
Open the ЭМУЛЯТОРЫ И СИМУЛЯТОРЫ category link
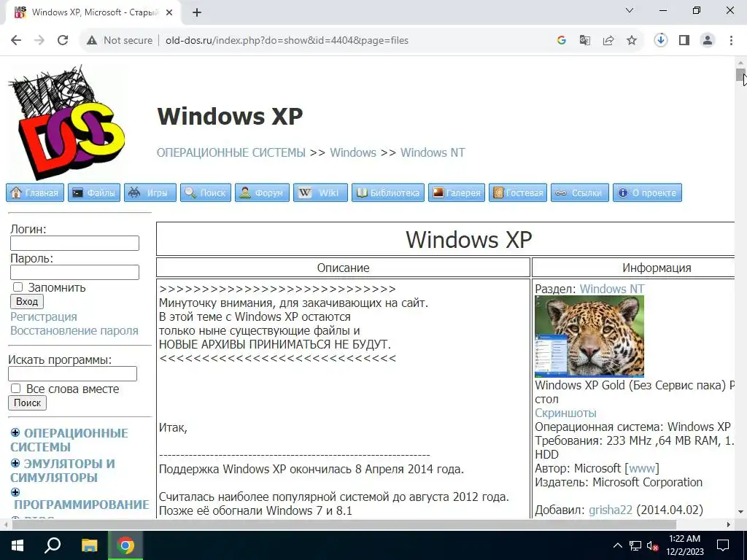point(63,470)
